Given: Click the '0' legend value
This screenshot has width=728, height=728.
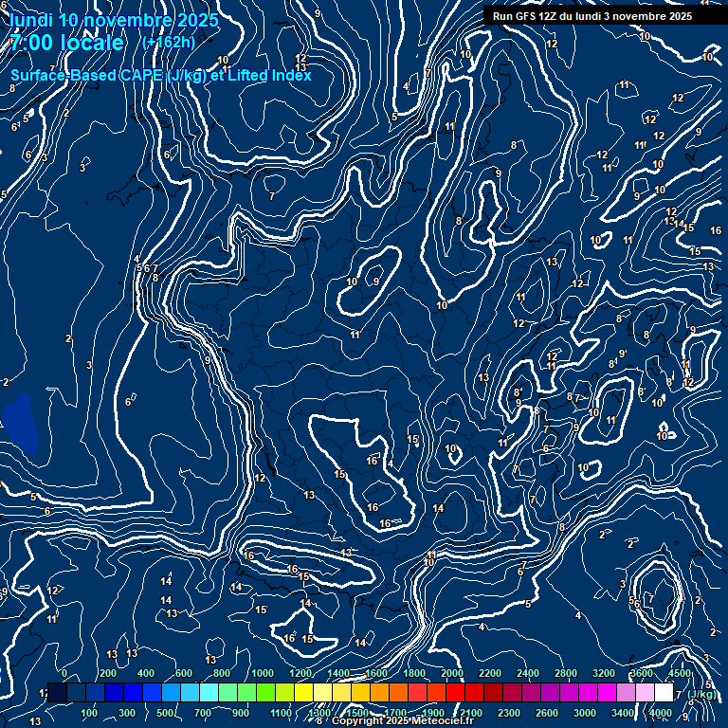Looking at the screenshot, I should pos(64,673).
